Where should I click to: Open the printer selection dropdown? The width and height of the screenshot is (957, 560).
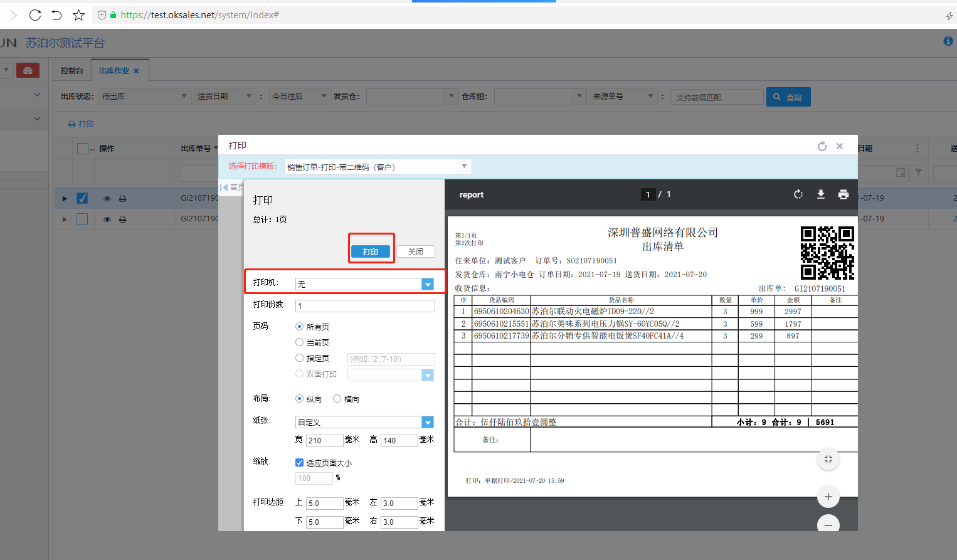pos(428,284)
